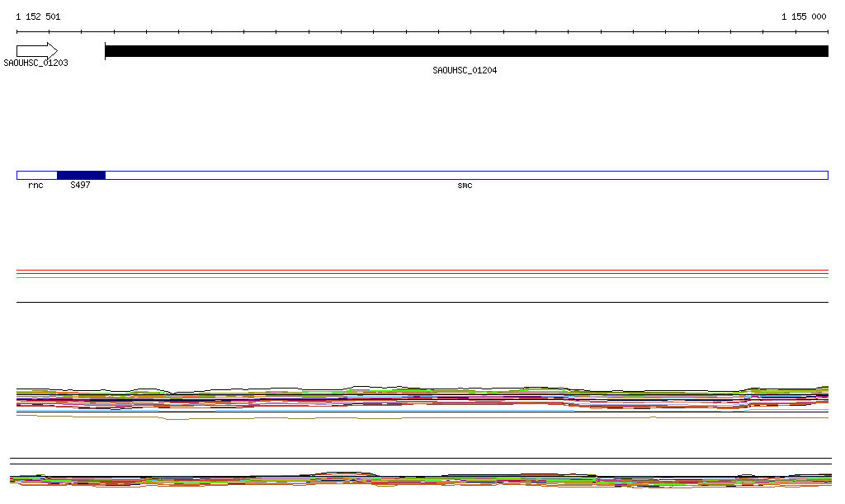Click the 1 155 000 end coordinate
Image resolution: width=845 pixels, height=504 pixels.
coord(804,16)
